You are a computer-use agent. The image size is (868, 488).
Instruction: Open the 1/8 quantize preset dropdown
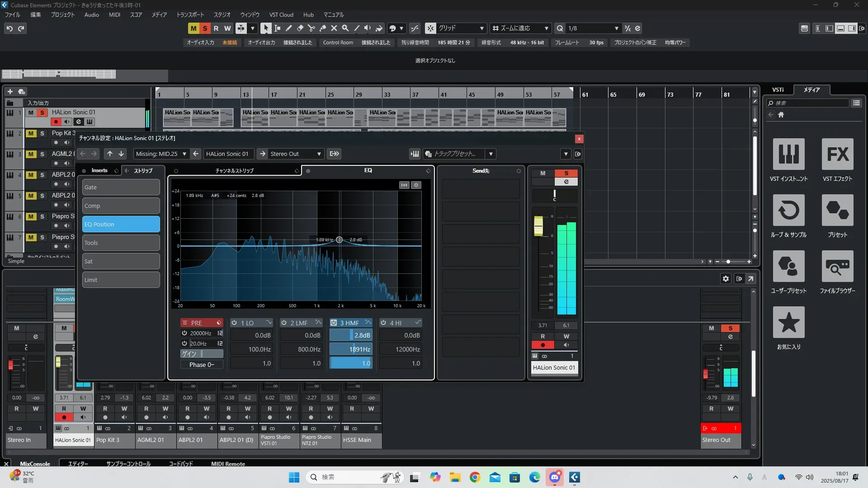(616, 28)
